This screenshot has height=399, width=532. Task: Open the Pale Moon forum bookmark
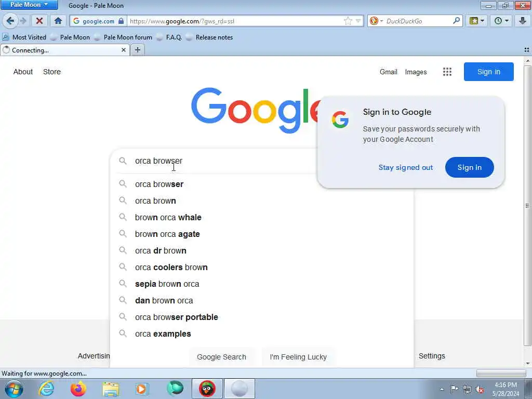tap(124, 37)
